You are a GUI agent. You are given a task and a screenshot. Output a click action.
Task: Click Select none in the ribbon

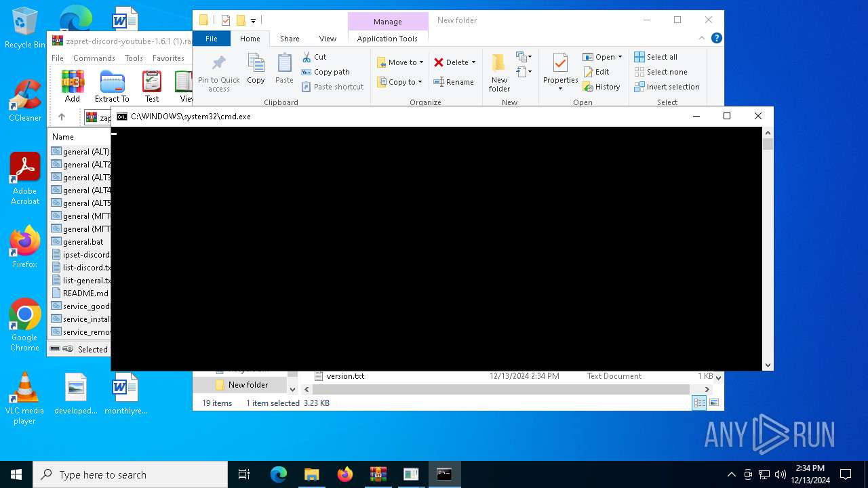[660, 72]
